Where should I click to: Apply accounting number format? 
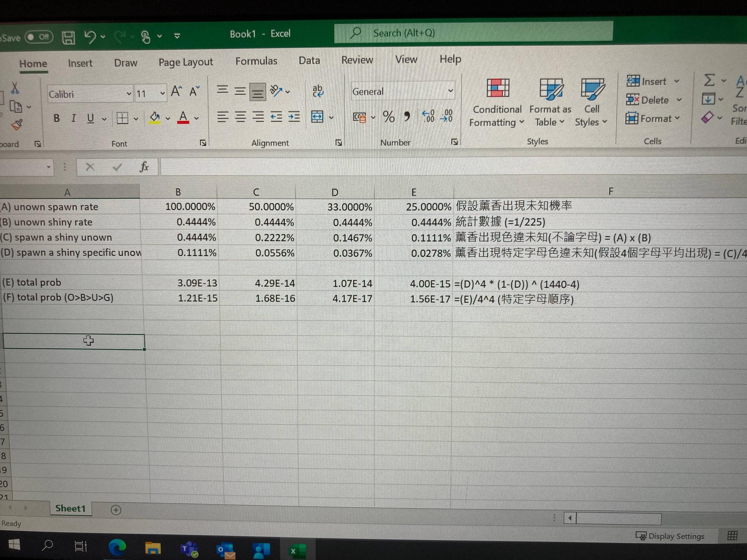tap(359, 117)
